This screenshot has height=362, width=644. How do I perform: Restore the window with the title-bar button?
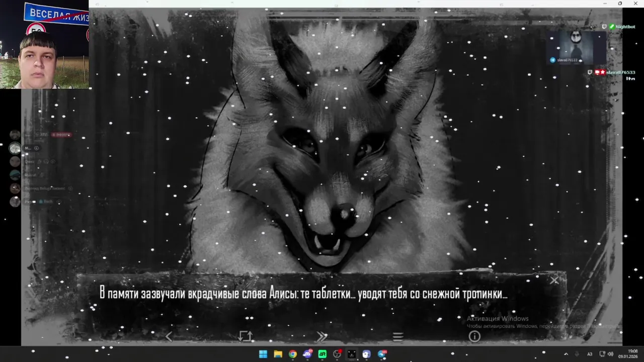(620, 4)
